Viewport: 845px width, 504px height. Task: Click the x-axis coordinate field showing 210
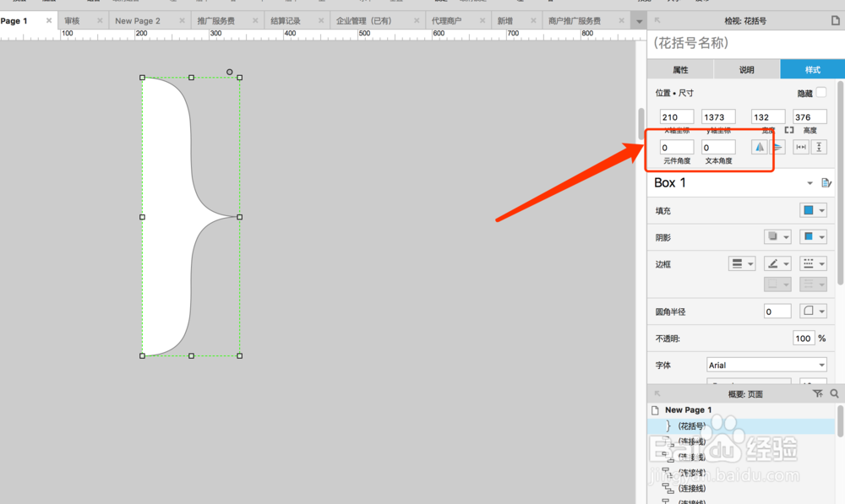tap(677, 117)
